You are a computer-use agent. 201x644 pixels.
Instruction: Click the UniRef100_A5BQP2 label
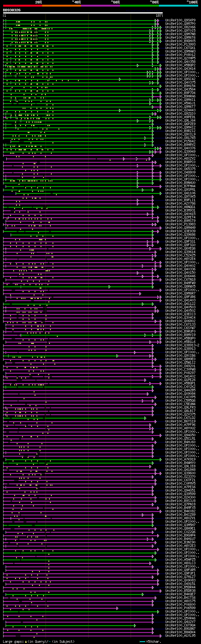pos(180,65)
